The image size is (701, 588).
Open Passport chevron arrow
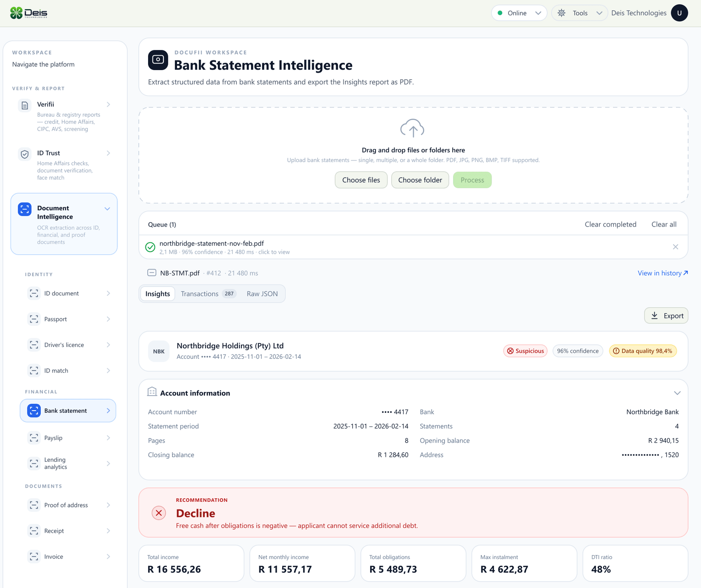click(108, 319)
